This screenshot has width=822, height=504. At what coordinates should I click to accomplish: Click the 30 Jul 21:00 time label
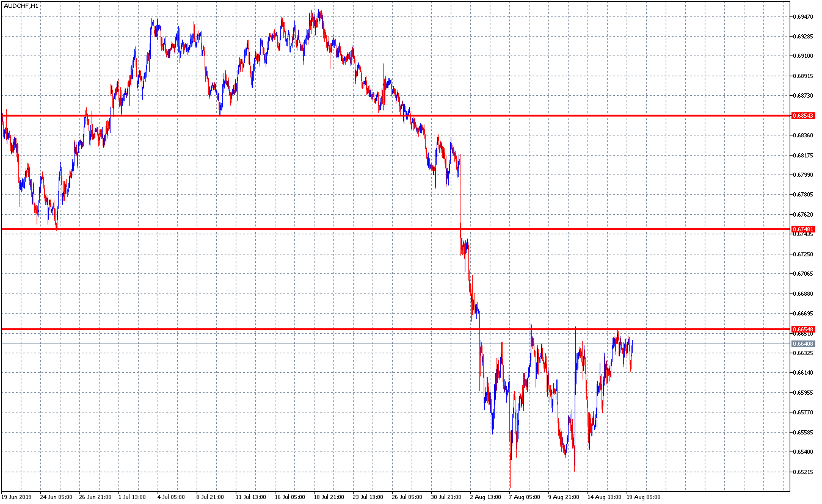447,497
